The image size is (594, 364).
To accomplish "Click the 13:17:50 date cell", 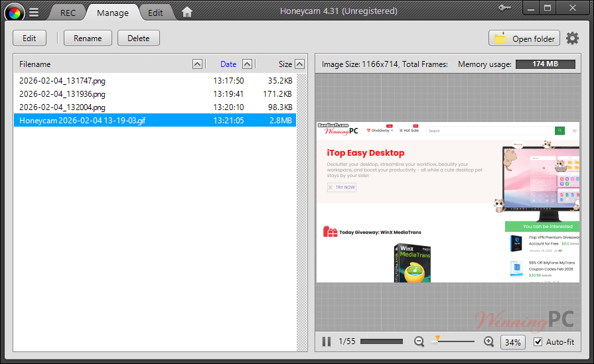I will (228, 81).
